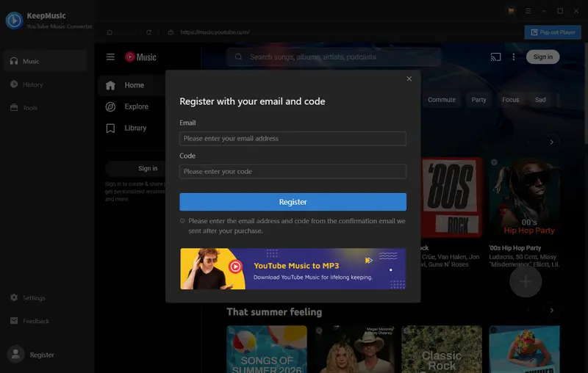Click the cast to device icon
The height and width of the screenshot is (373, 588).
[x=495, y=57]
